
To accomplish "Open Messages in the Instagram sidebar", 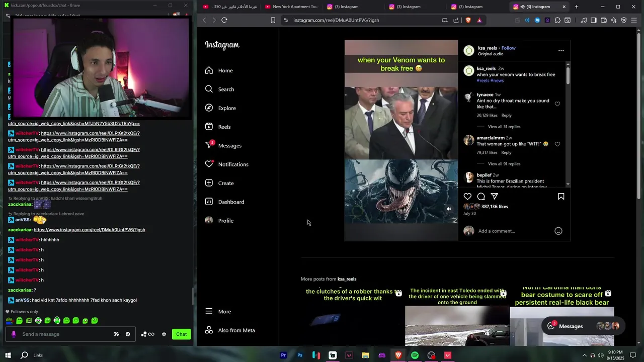I will click(x=223, y=145).
